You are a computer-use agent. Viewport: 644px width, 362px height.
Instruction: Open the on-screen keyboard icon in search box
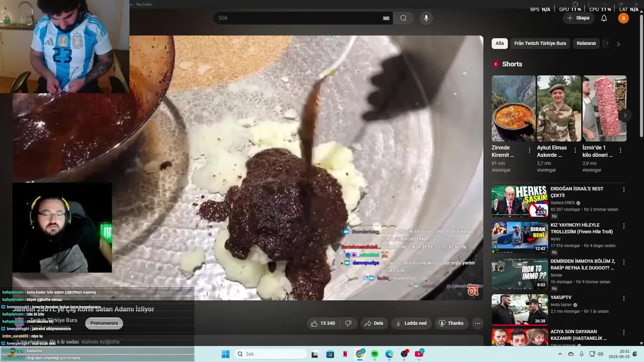(386, 18)
